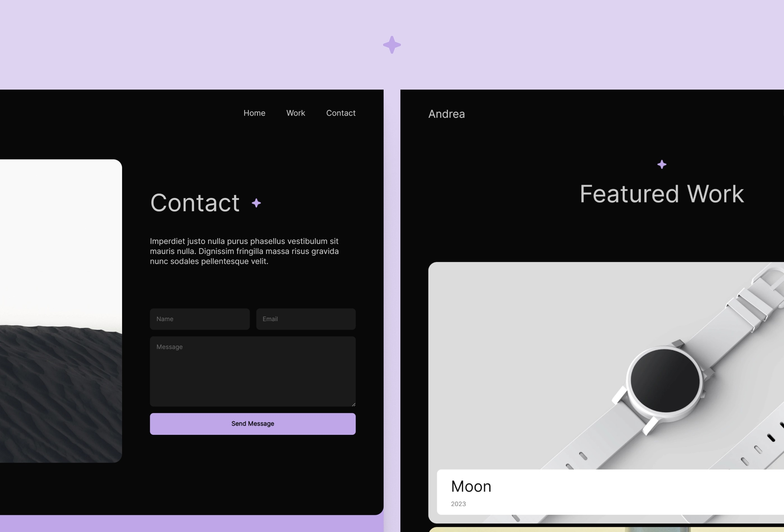784x532 pixels.
Task: Click the Featured Work section heading
Action: pyautogui.click(x=661, y=193)
